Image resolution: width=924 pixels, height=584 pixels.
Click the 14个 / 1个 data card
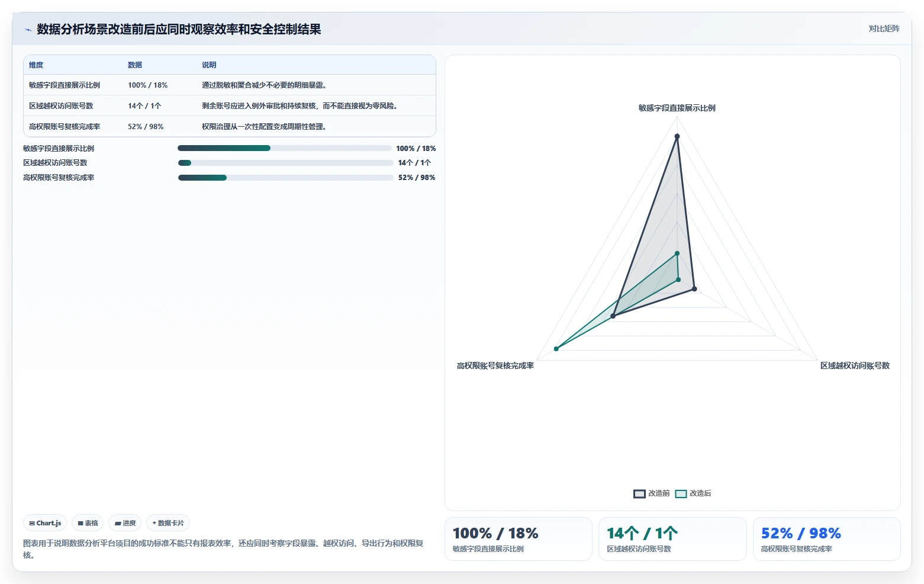pyautogui.click(x=672, y=539)
